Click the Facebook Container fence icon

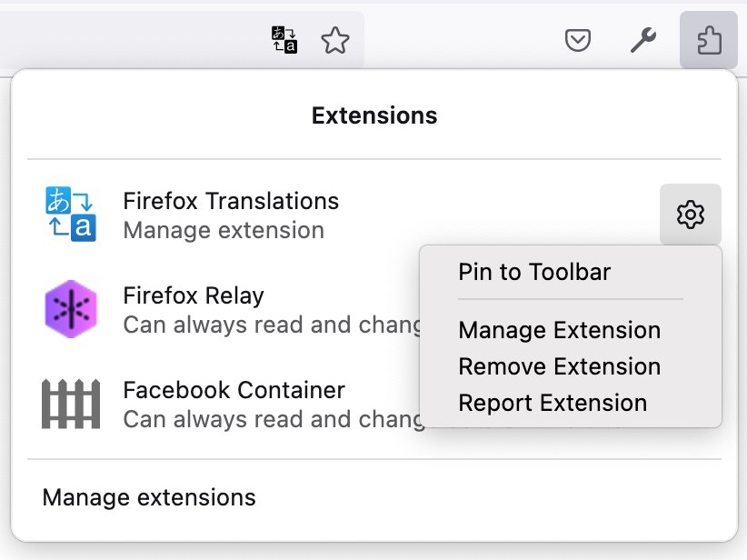[x=71, y=404]
